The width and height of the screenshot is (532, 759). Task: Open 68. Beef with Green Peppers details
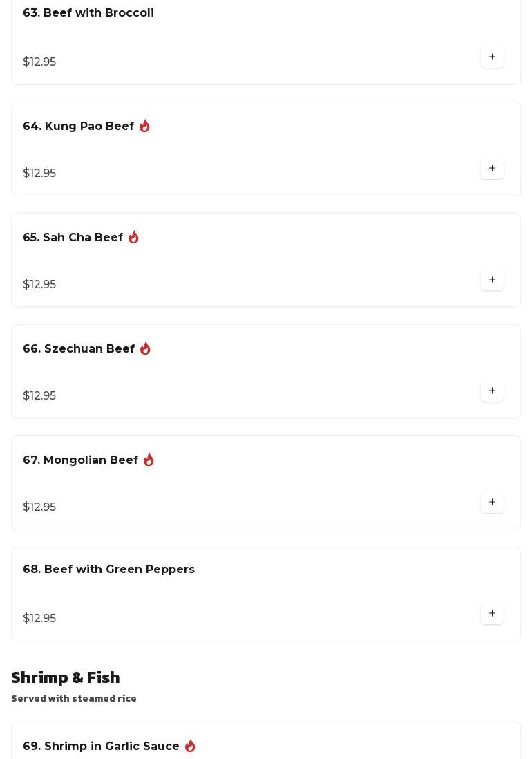click(109, 570)
